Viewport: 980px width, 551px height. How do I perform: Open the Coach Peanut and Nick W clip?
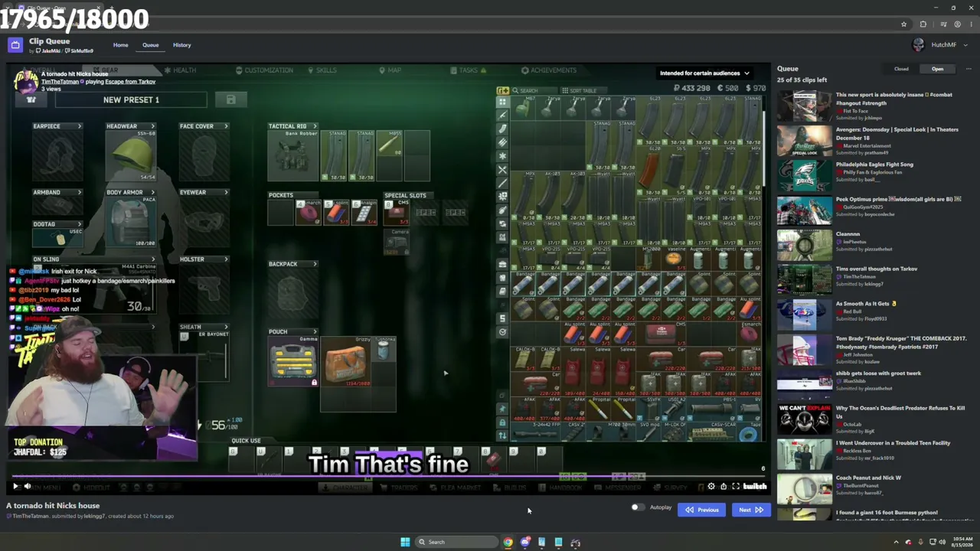click(868, 478)
